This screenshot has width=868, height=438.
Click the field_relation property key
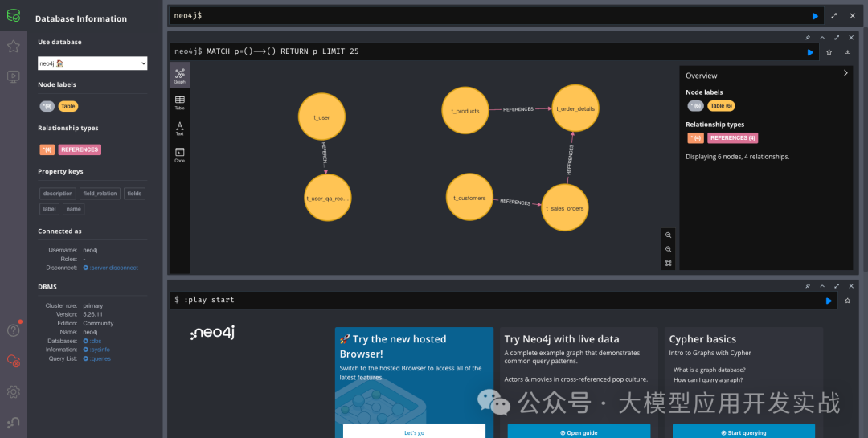point(100,193)
